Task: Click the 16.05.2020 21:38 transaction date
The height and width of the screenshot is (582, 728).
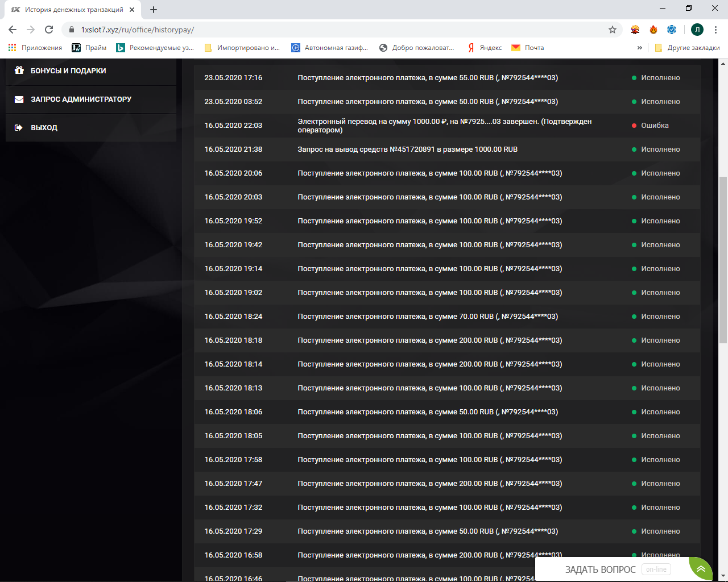Action: click(233, 149)
